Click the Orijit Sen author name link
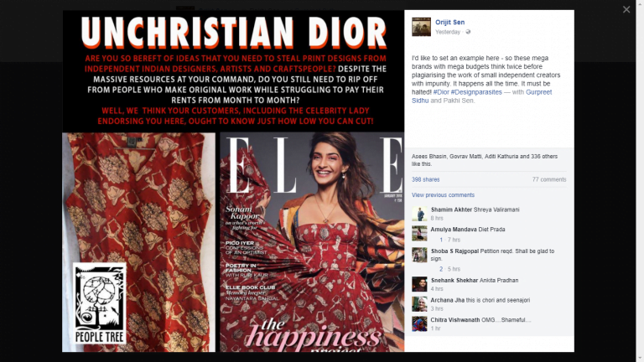The image size is (644, 362). tap(449, 22)
